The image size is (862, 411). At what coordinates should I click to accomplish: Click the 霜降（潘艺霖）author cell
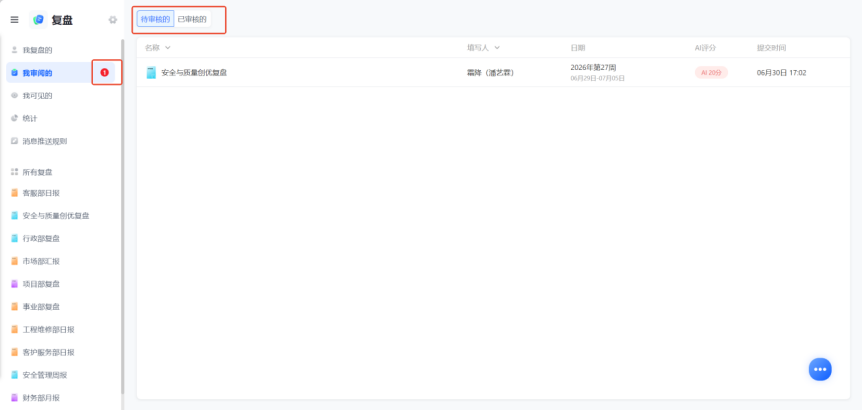tap(490, 73)
